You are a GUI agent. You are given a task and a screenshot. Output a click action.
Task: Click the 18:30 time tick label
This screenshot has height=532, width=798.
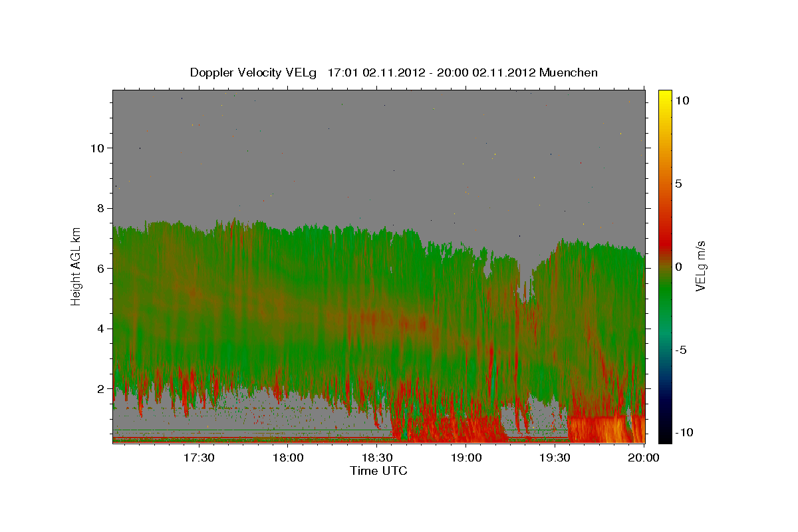coord(377,458)
